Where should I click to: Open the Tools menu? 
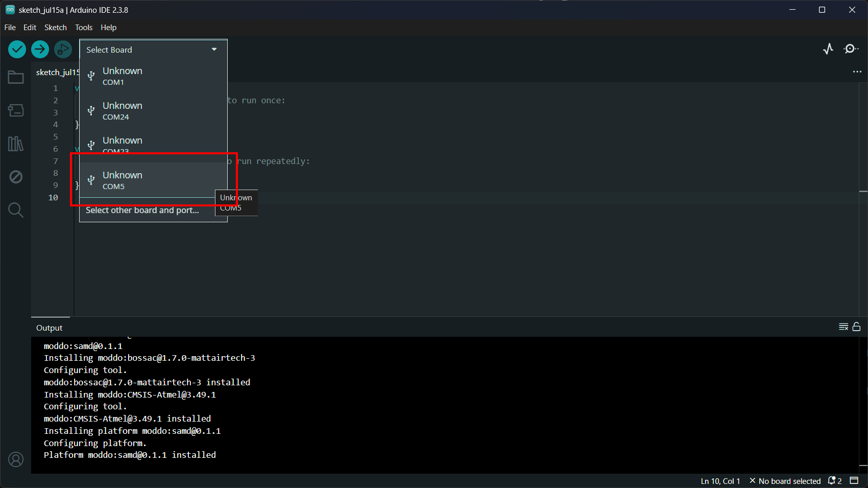[84, 28]
